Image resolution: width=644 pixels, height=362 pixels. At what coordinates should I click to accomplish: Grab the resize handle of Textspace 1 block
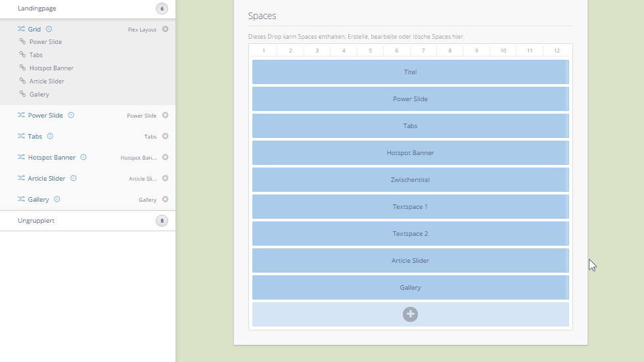pyautogui.click(x=567, y=207)
